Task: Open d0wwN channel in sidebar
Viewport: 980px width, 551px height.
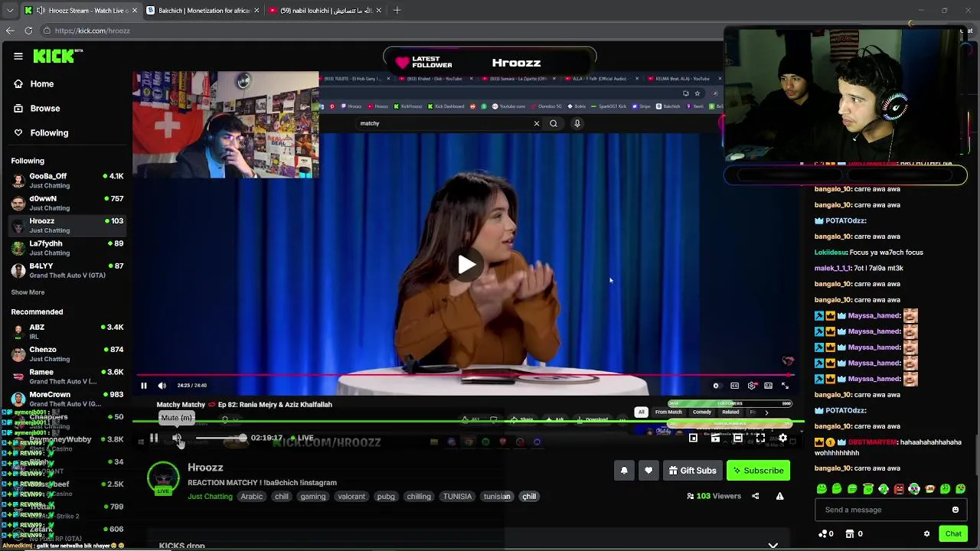Action: click(x=67, y=203)
